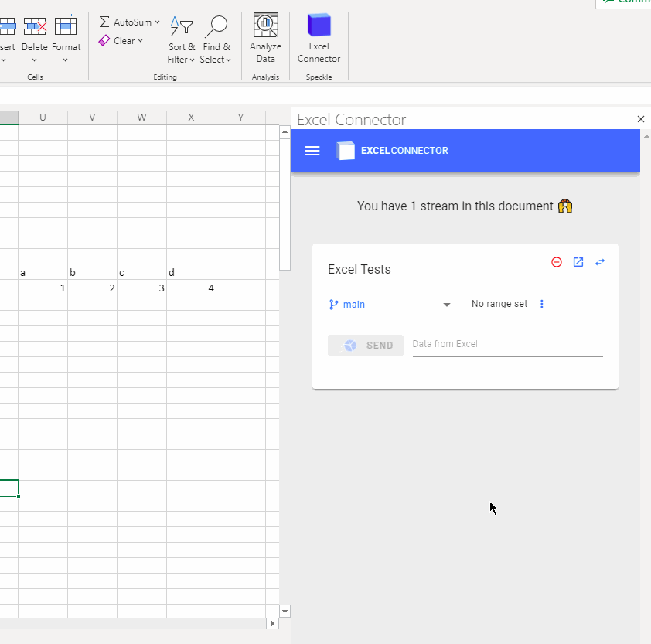
Task: Click the Excel Connector cube logo
Action: [x=346, y=150]
